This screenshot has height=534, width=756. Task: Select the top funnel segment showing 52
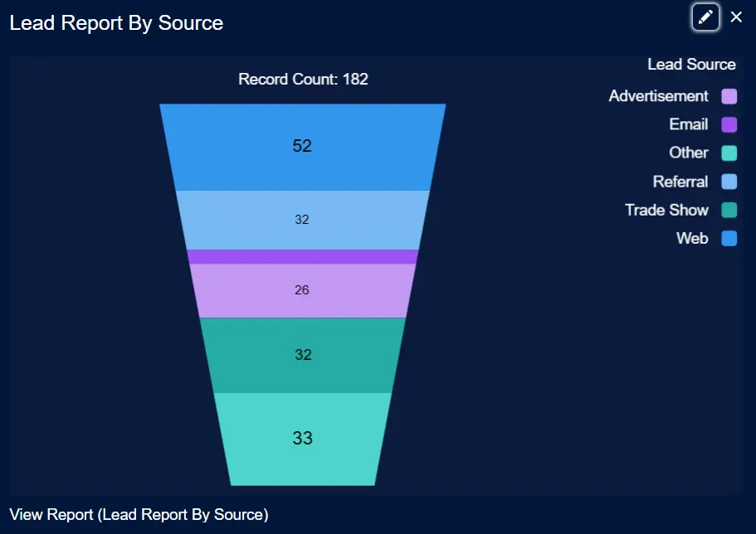(302, 147)
